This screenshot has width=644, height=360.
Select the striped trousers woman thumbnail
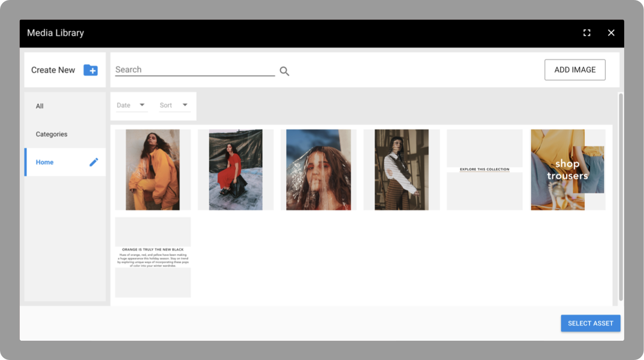coord(402,170)
